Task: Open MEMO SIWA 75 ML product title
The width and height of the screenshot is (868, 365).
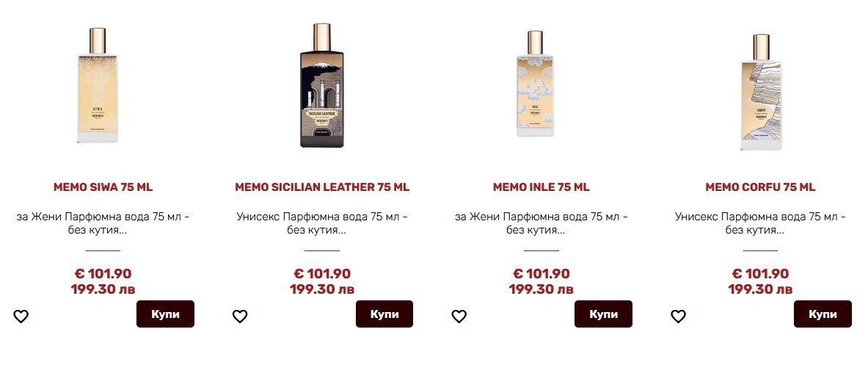Action: pos(103,187)
